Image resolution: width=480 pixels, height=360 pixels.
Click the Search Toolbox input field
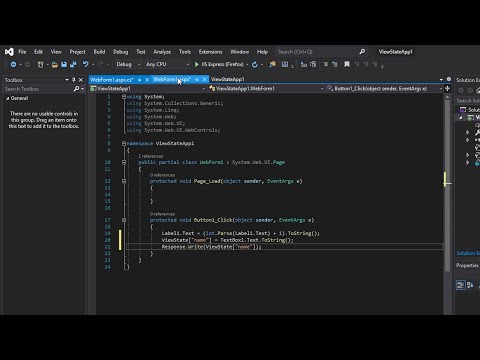38,89
